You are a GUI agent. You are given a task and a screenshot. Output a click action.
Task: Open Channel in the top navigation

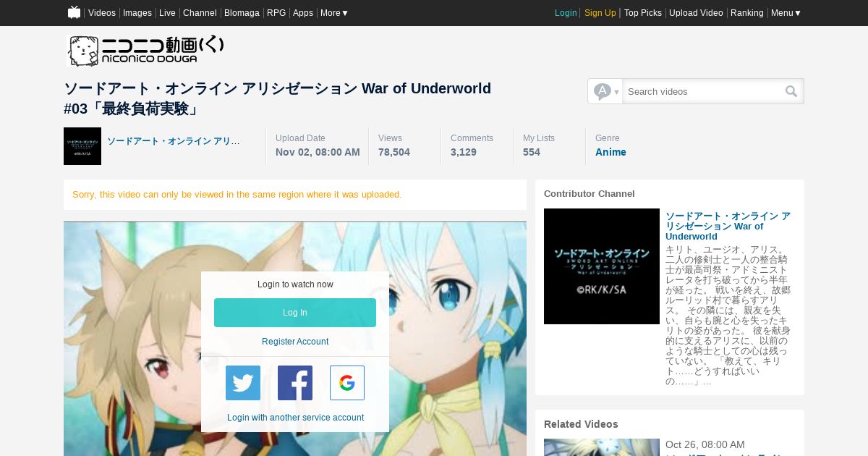[200, 13]
